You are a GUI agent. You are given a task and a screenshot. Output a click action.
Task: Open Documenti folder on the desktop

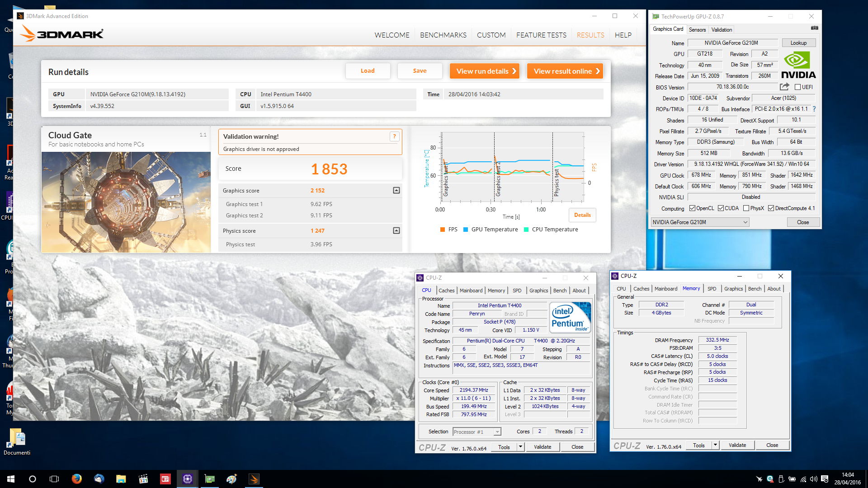(x=17, y=442)
